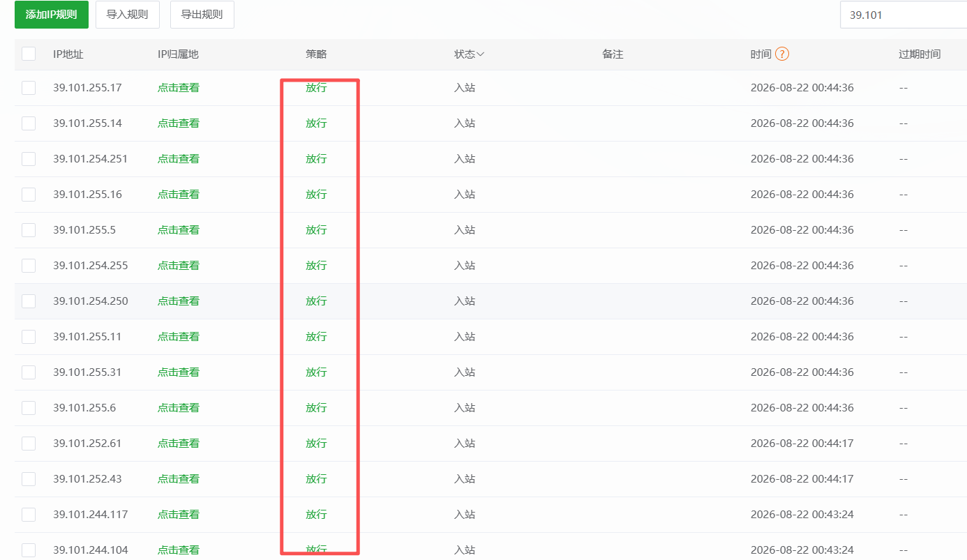967x560 pixels.
Task: View location link for 39.101.244.117
Action: point(179,515)
